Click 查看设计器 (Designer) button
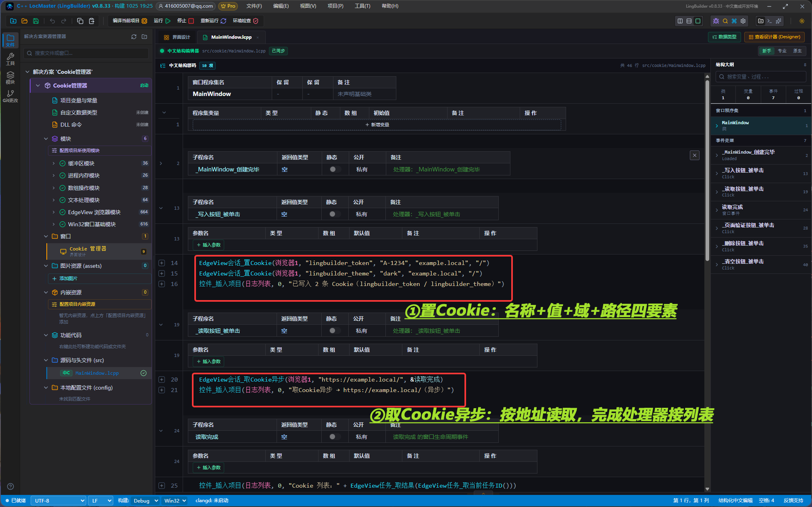812x507 pixels. pos(775,37)
